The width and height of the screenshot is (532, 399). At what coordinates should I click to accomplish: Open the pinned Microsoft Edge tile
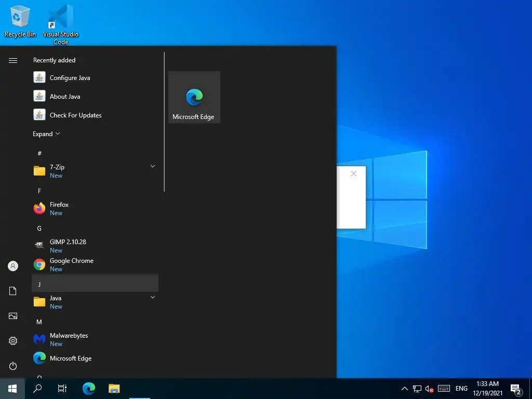194,97
